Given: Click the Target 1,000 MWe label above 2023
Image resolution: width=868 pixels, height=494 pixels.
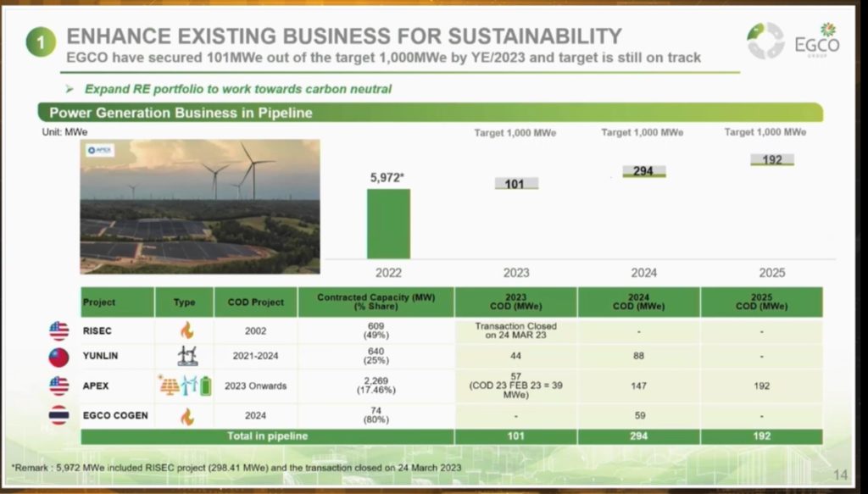Looking at the screenshot, I should click(x=515, y=133).
